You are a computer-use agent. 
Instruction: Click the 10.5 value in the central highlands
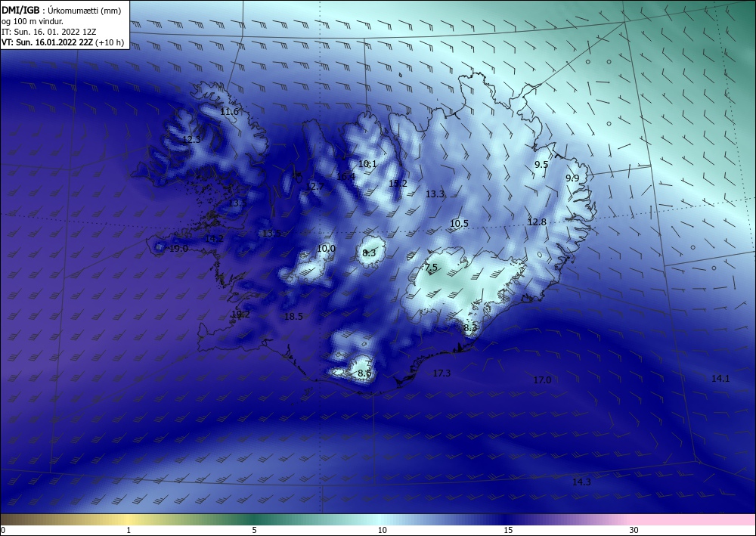pos(459,224)
